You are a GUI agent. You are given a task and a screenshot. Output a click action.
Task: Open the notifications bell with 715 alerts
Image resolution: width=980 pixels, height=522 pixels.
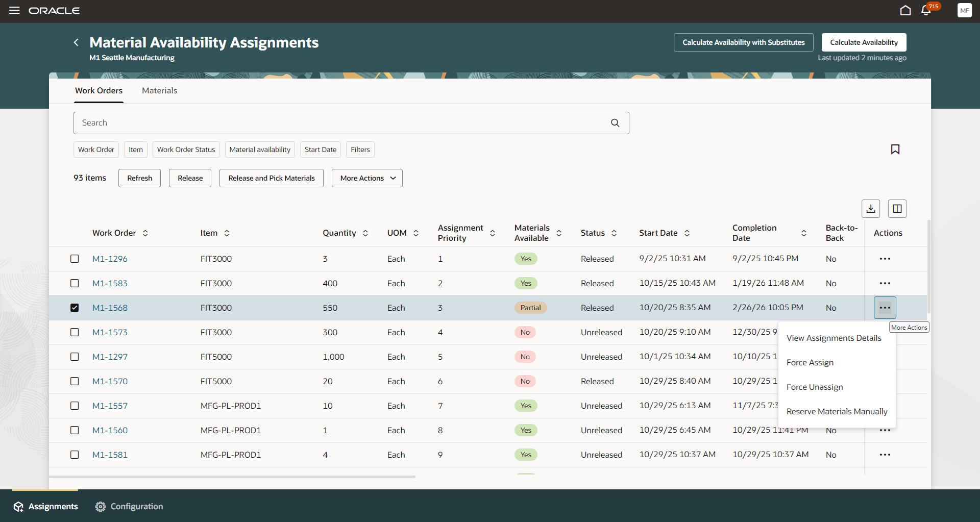(x=925, y=10)
